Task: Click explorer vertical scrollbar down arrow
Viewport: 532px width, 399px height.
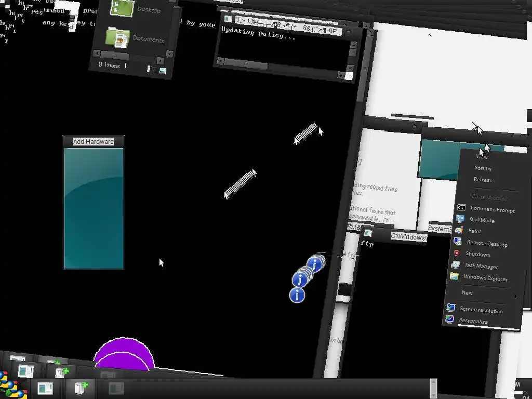Action: point(170,54)
